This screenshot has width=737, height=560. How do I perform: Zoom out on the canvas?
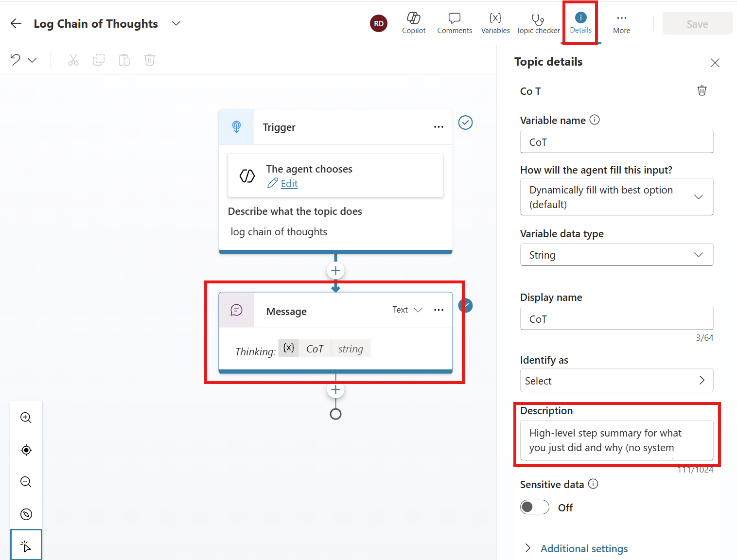point(26,482)
